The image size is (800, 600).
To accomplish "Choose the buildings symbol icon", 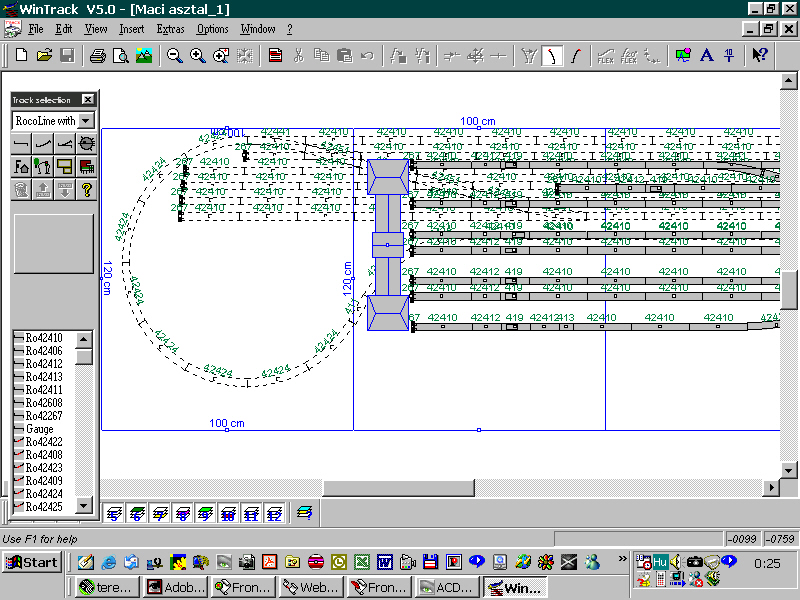I will (x=21, y=166).
